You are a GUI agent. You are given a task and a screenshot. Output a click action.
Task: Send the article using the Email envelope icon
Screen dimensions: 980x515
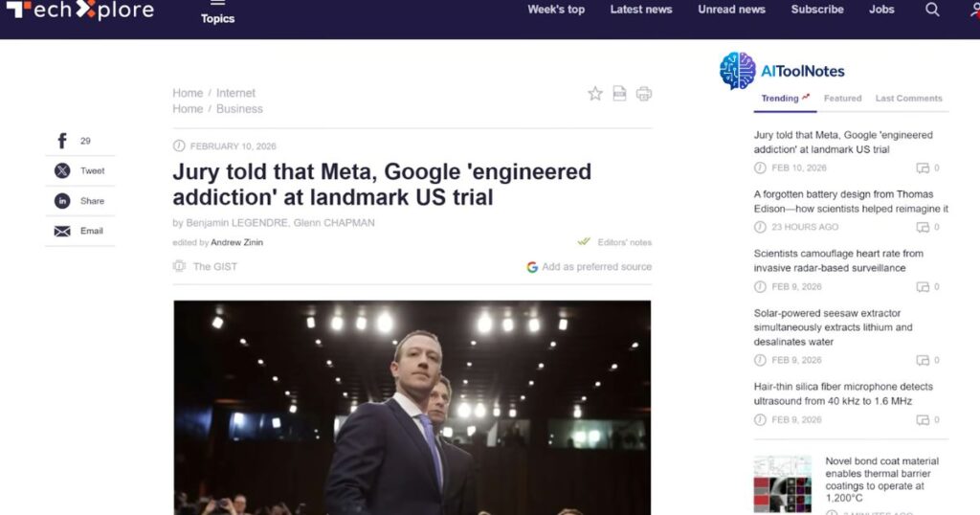pos(62,231)
